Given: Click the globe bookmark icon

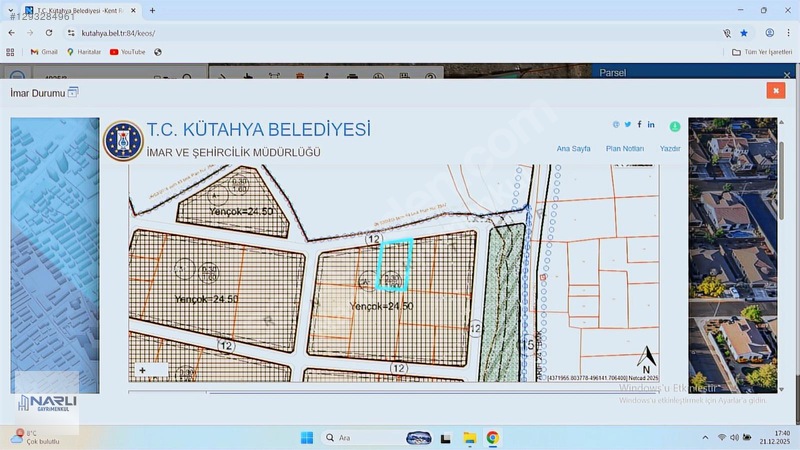Looking at the screenshot, I should tap(158, 52).
